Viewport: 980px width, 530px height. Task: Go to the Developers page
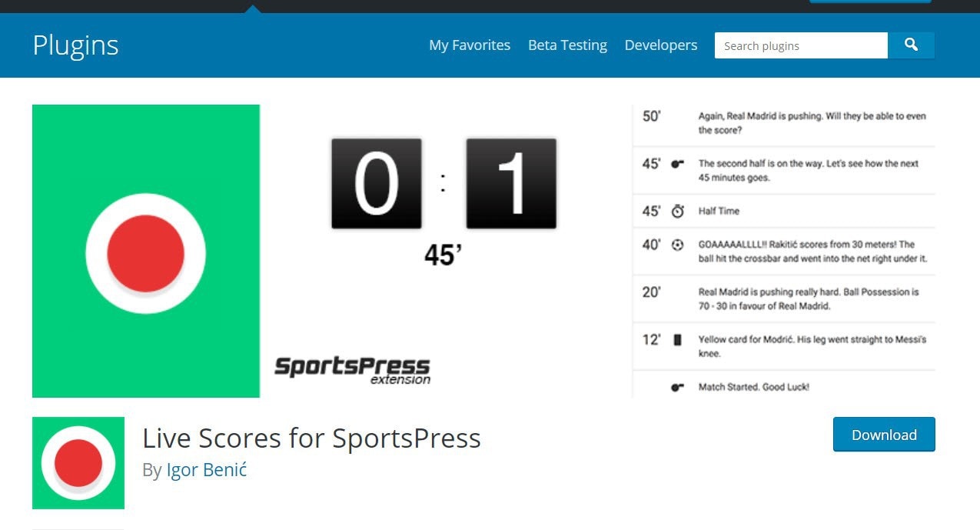click(x=661, y=45)
